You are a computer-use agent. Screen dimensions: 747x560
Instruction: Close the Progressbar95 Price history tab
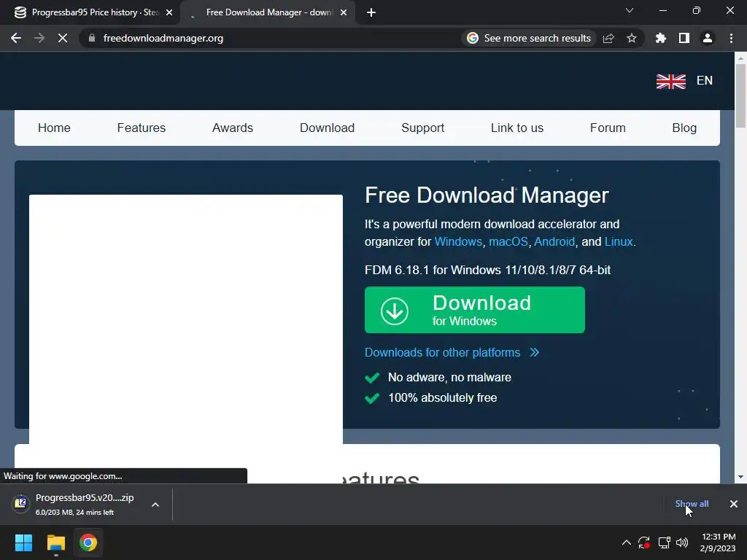[x=169, y=13]
